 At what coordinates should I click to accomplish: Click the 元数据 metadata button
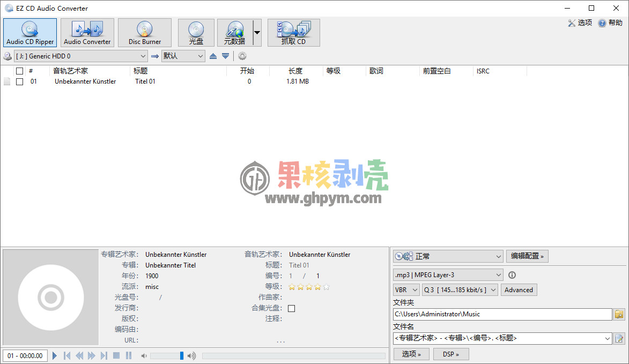pos(235,33)
